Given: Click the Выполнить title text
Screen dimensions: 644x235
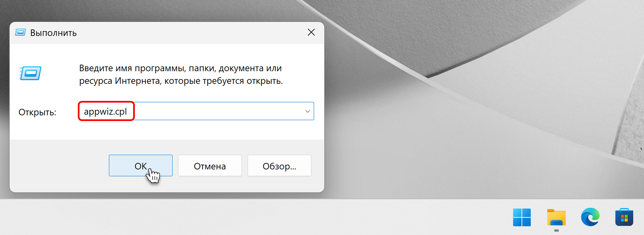Looking at the screenshot, I should tap(53, 33).
